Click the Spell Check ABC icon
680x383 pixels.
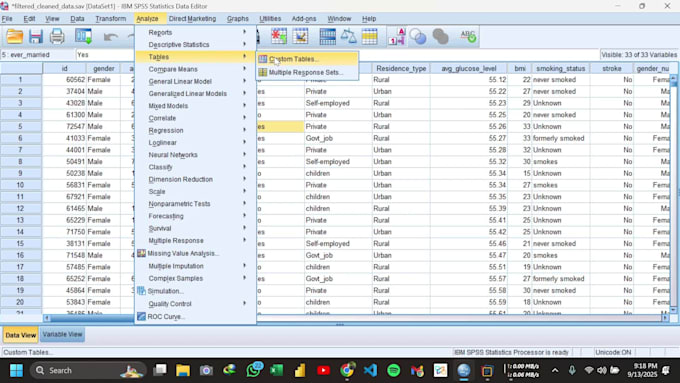point(468,37)
